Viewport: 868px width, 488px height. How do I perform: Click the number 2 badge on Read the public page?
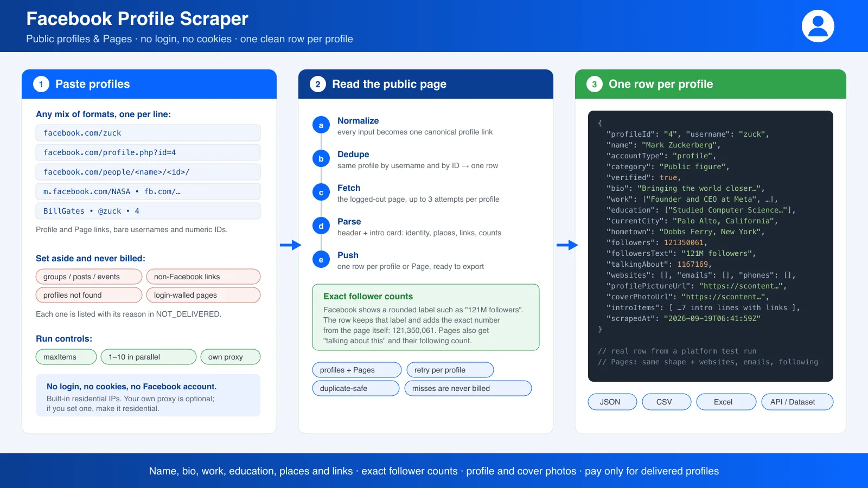point(318,84)
